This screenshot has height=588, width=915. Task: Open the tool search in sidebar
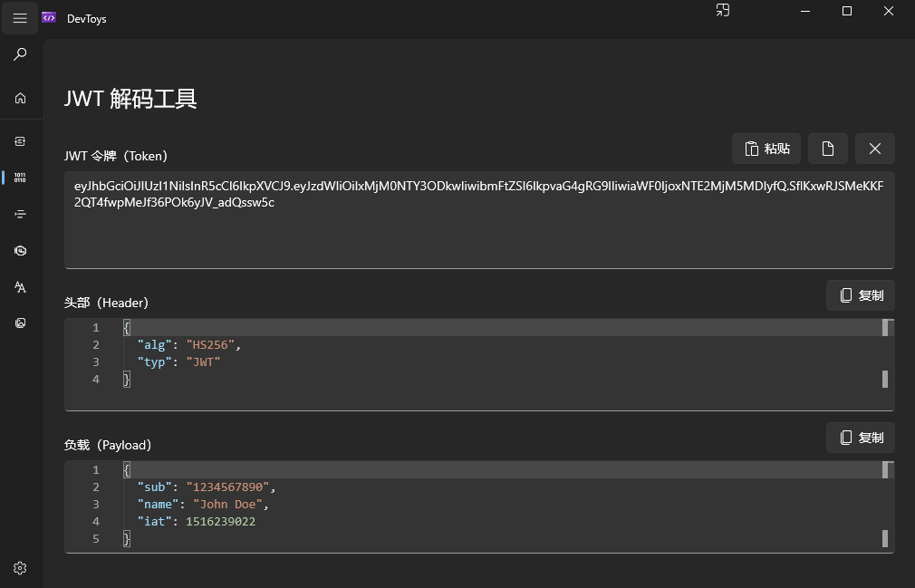[x=20, y=55]
